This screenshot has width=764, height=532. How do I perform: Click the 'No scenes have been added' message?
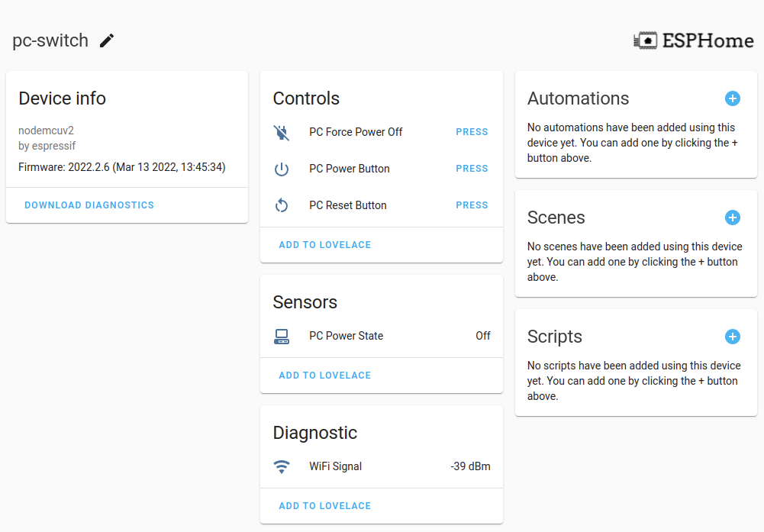634,262
